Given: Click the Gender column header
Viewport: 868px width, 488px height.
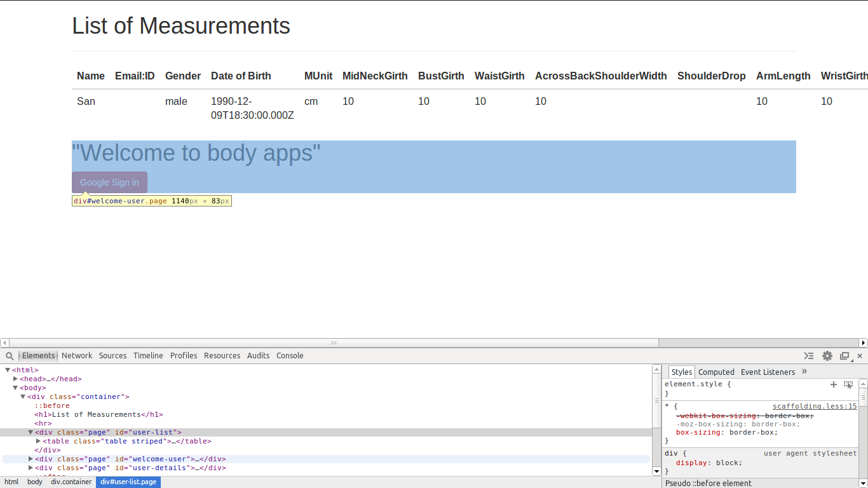Looking at the screenshot, I should (183, 76).
